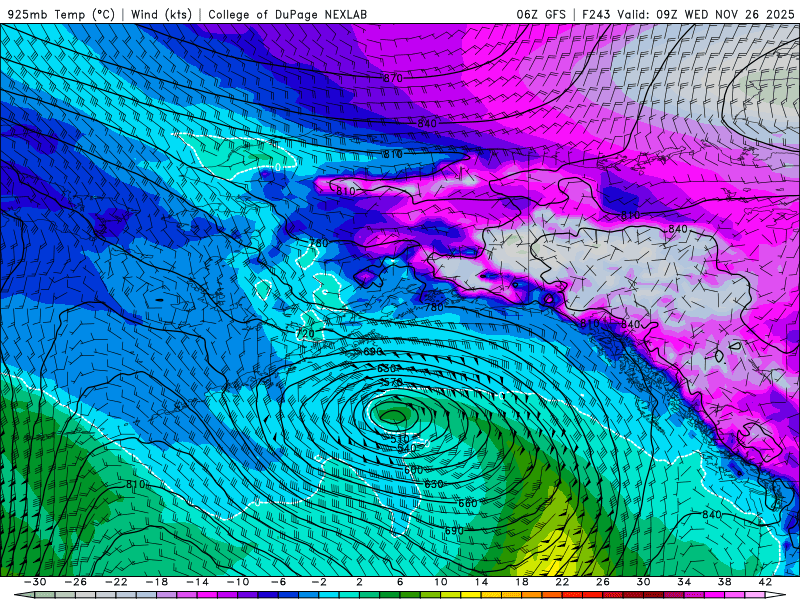Screen dimensions: 800x600
Task: Click the positive 26 color scale label
Action: 603,582
